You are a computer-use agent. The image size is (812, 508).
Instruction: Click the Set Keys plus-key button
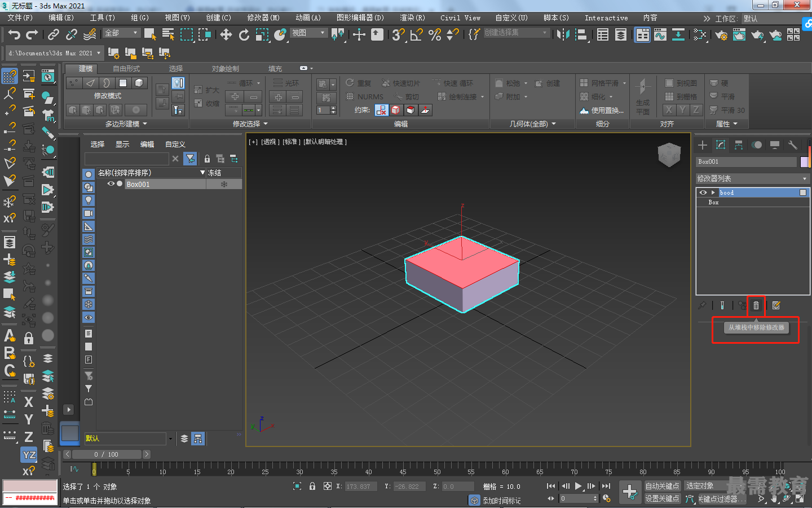point(630,492)
